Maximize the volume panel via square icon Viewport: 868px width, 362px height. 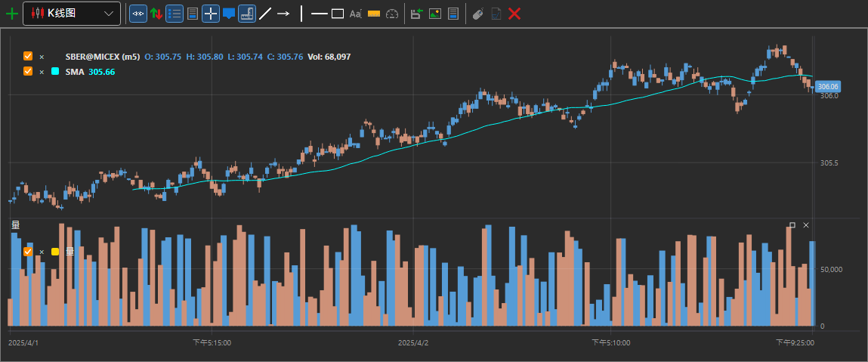(792, 224)
